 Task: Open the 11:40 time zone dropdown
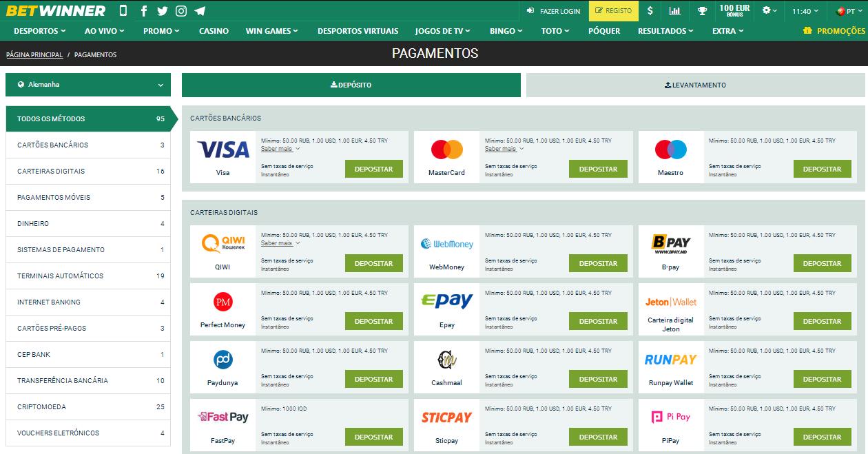pos(805,11)
